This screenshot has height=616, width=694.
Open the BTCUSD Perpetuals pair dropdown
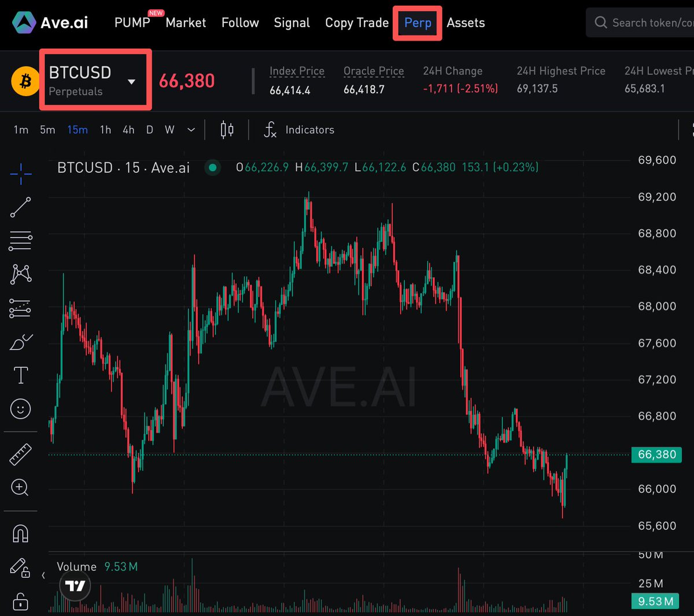coord(131,82)
